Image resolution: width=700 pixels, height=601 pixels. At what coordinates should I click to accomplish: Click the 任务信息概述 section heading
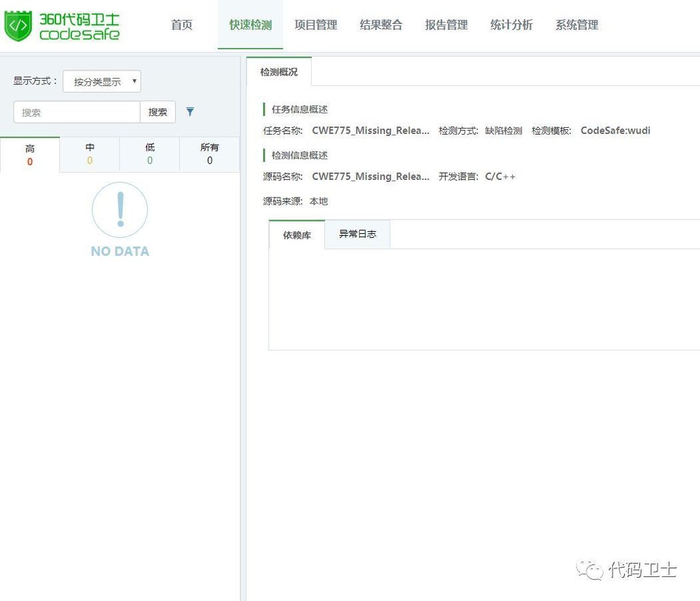coord(299,109)
